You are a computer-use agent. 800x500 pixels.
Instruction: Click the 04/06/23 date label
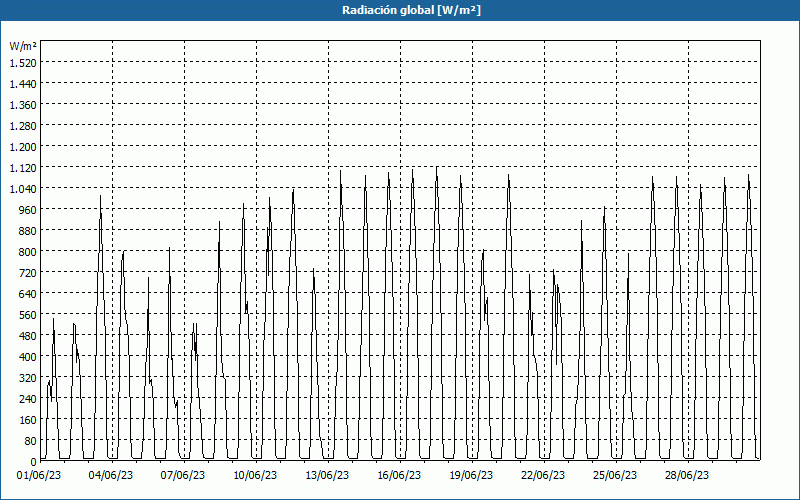click(x=111, y=476)
